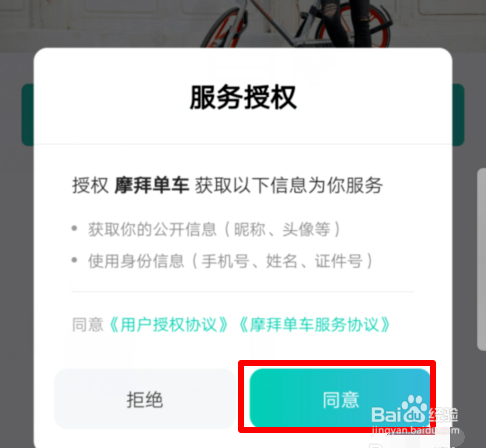Click the vertical scrollbar beside the dialog
This screenshot has height=448, width=488.
482,259
